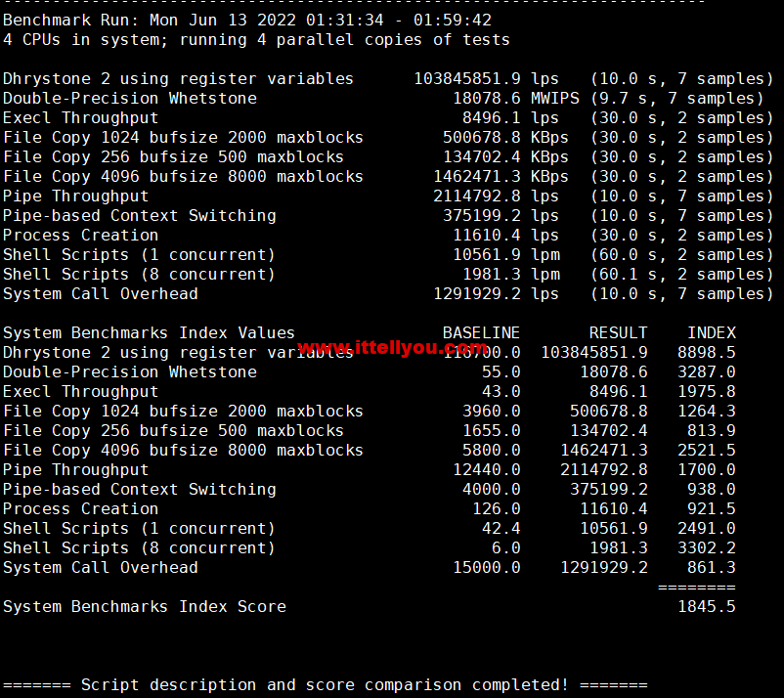Click the Benchmark Run date header line
This screenshot has height=698, width=784.
click(x=246, y=20)
